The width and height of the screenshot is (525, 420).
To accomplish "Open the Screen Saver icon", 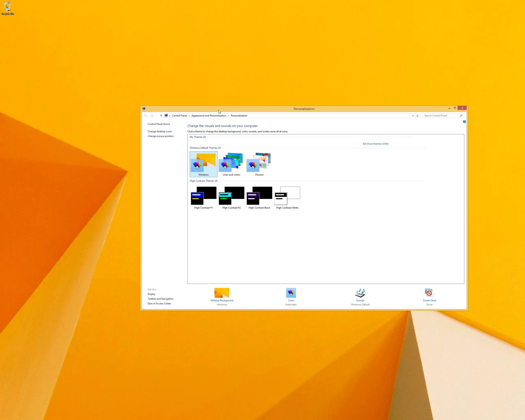I will (x=429, y=293).
